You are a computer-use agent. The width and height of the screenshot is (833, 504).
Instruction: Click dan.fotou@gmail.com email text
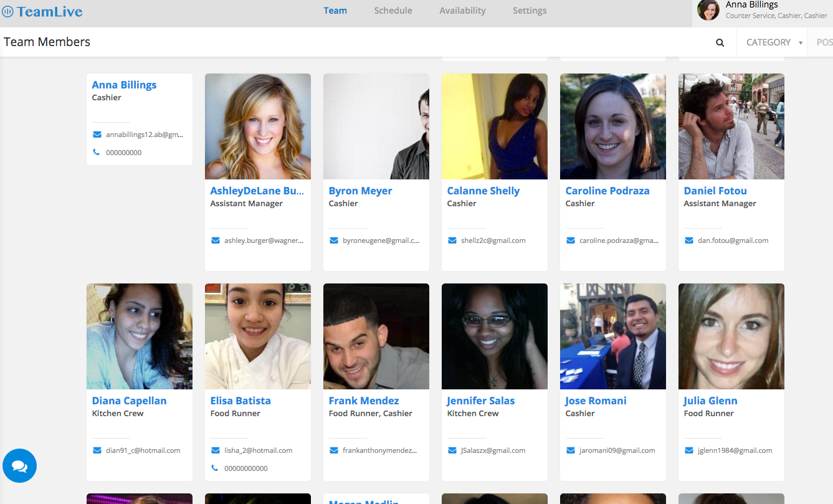coord(733,240)
